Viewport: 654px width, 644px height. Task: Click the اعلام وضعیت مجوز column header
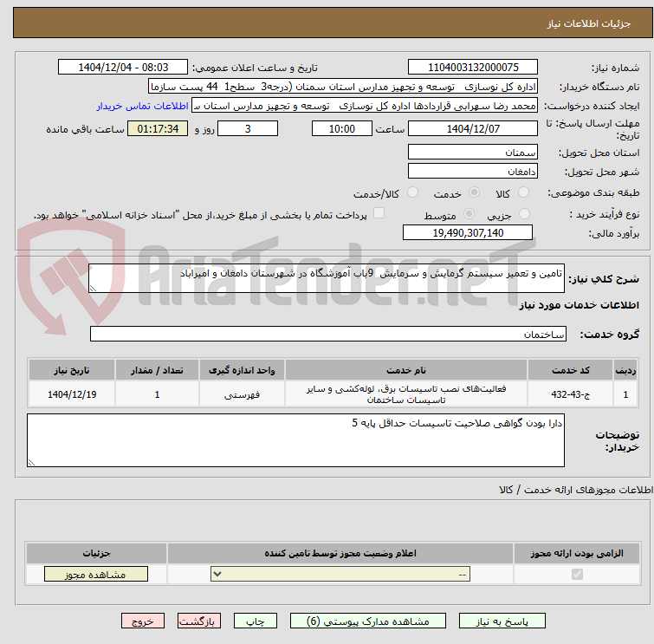[340, 553]
